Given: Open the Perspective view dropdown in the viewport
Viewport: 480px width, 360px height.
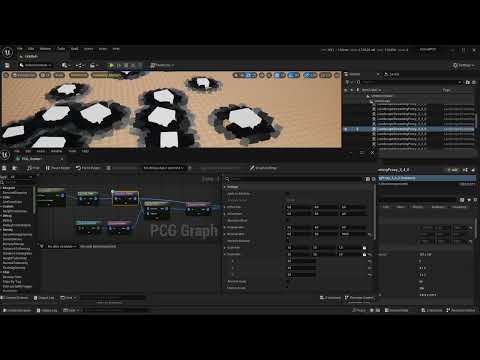Looking at the screenshot, I should 24,75.
